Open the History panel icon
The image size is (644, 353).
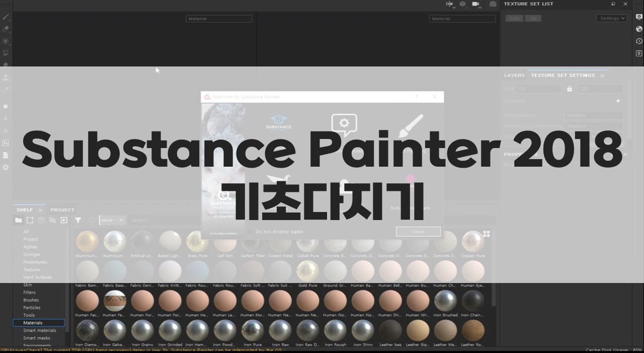tap(639, 41)
